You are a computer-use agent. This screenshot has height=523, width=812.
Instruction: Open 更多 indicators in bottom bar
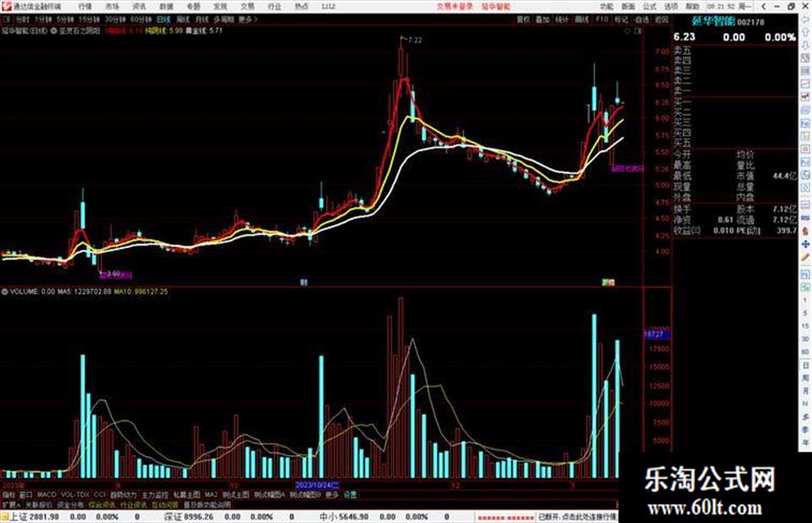[x=332, y=495]
